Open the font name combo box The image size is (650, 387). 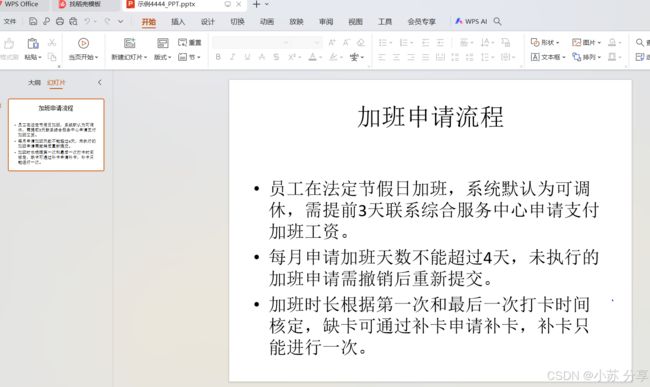point(251,42)
